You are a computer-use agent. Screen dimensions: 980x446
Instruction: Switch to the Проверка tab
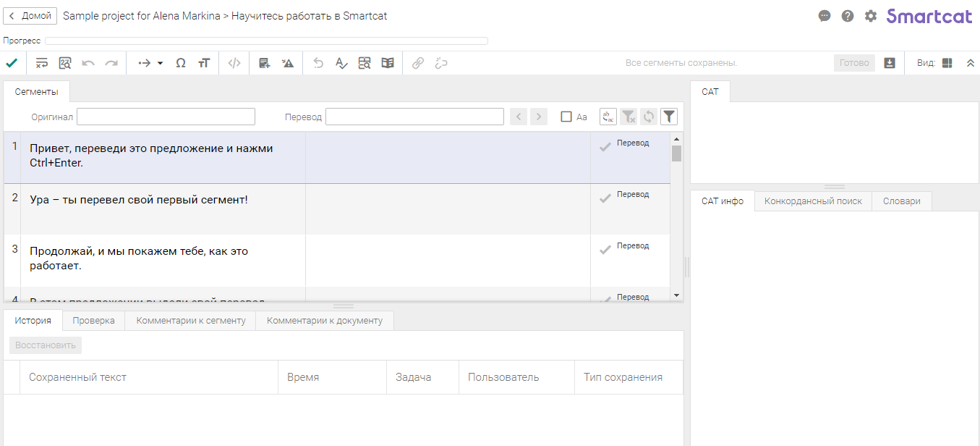point(93,321)
